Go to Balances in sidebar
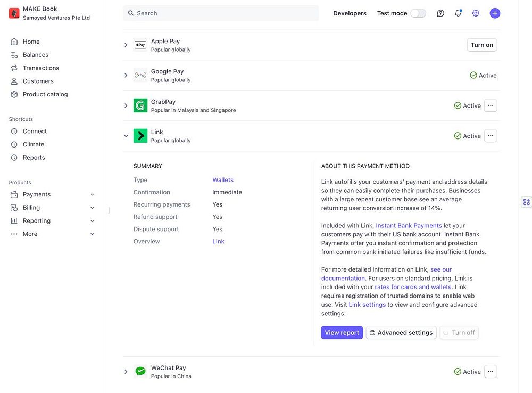The height and width of the screenshot is (393, 532). pyautogui.click(x=35, y=55)
